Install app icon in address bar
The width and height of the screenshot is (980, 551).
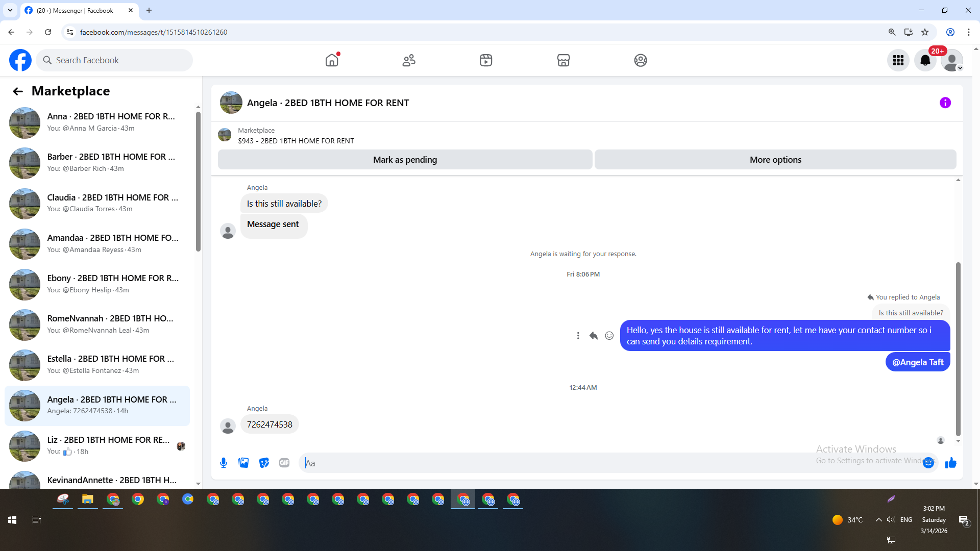[909, 32]
